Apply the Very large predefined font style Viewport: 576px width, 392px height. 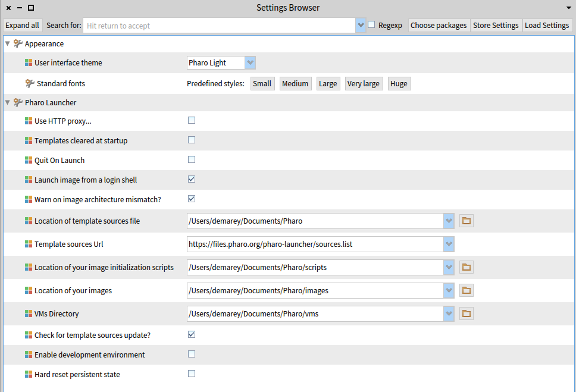pyautogui.click(x=364, y=83)
